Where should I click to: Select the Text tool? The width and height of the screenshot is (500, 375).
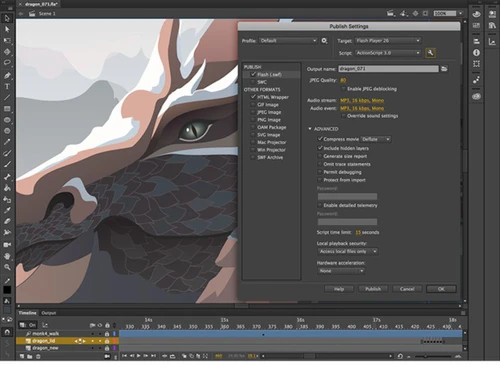click(7, 87)
